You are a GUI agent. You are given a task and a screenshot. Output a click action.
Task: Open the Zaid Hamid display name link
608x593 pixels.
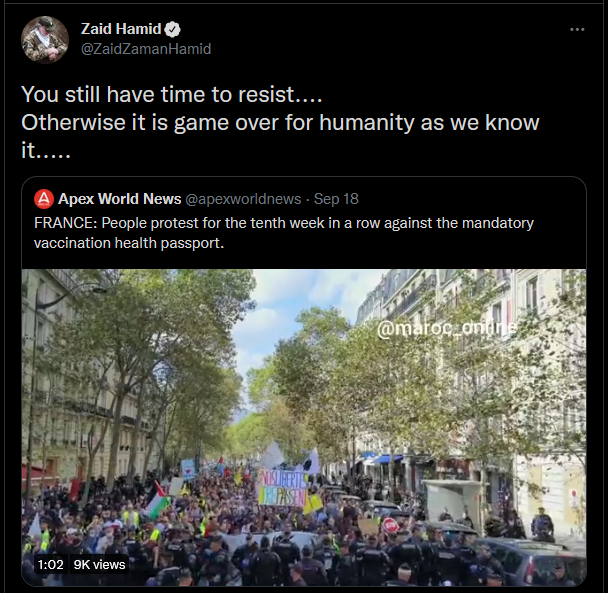(x=121, y=29)
